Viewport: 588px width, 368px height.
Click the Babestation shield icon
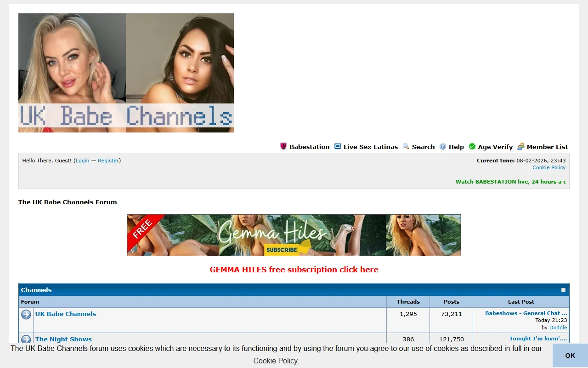283,146
